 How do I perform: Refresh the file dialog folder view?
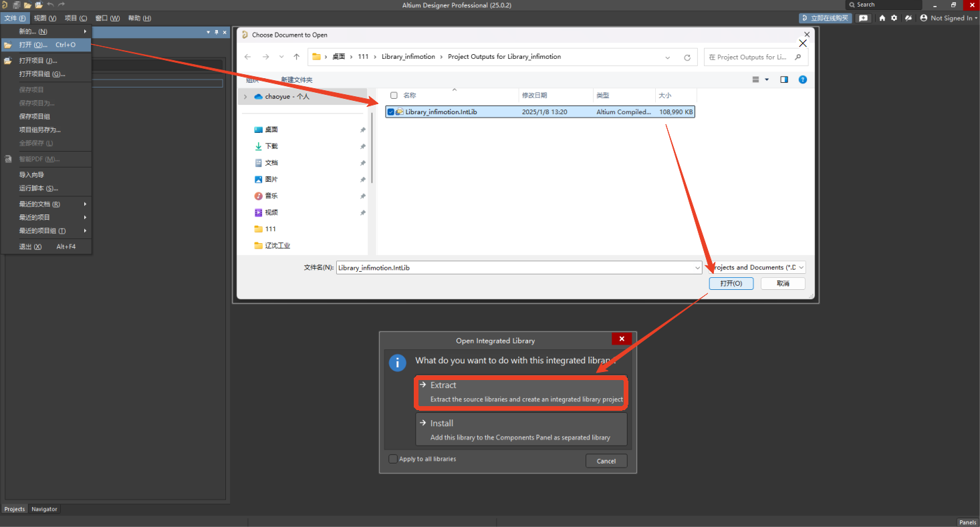tap(687, 57)
